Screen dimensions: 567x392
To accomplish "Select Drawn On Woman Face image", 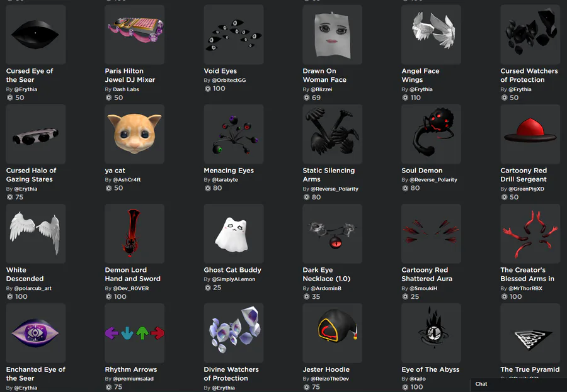I will (x=332, y=35).
